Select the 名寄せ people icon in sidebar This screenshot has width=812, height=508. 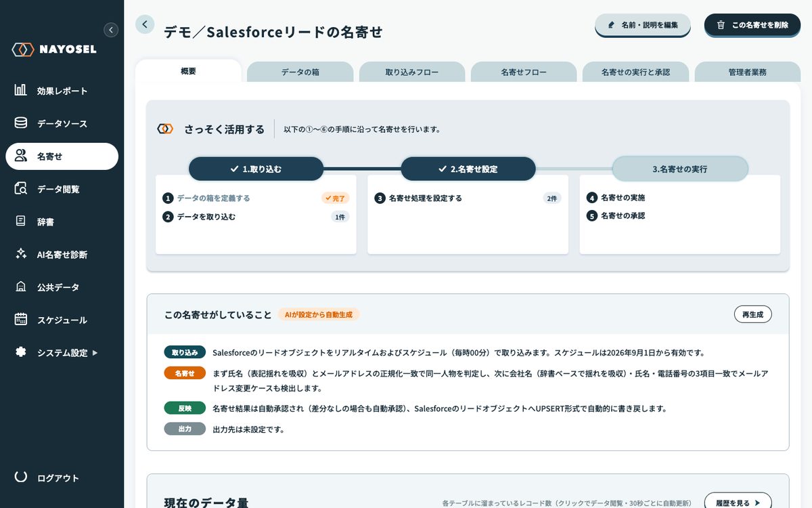tap(21, 156)
